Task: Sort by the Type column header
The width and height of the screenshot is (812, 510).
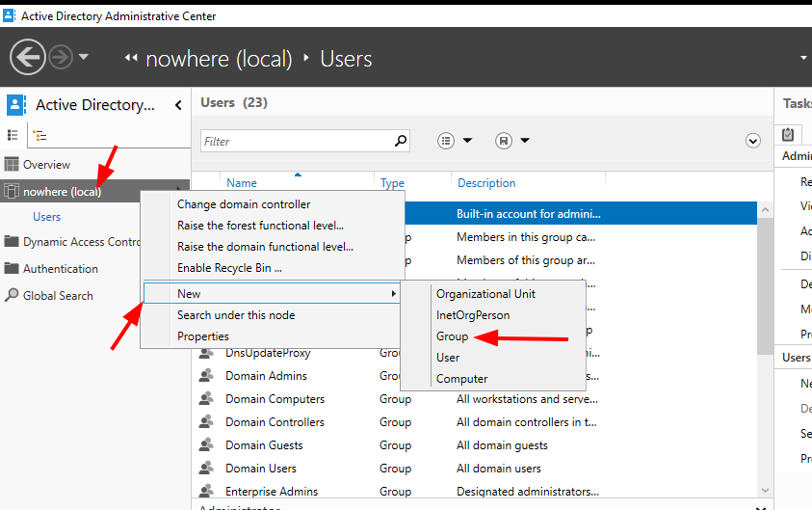Action: click(x=393, y=183)
